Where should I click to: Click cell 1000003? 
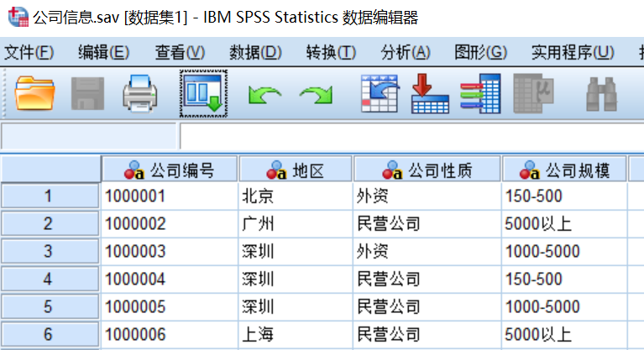point(170,251)
